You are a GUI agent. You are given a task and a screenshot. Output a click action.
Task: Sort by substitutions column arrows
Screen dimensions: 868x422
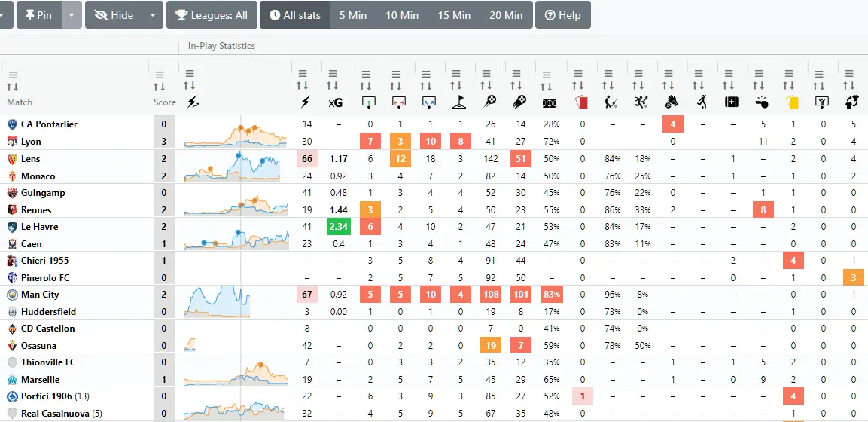[x=848, y=85]
